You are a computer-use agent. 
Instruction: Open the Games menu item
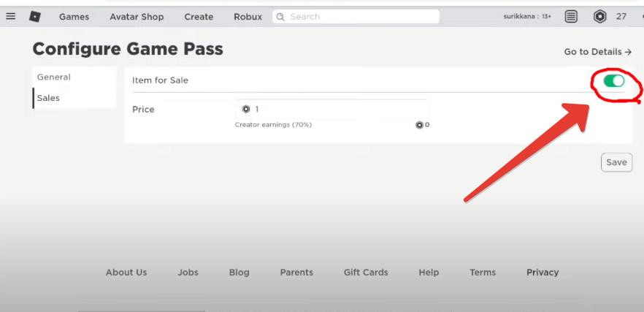pos(74,17)
